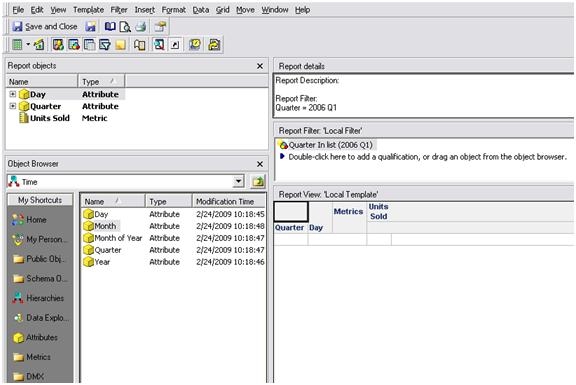Click the yellow note toolbar icon
Viewport: 576px width, 385px height.
point(120,45)
